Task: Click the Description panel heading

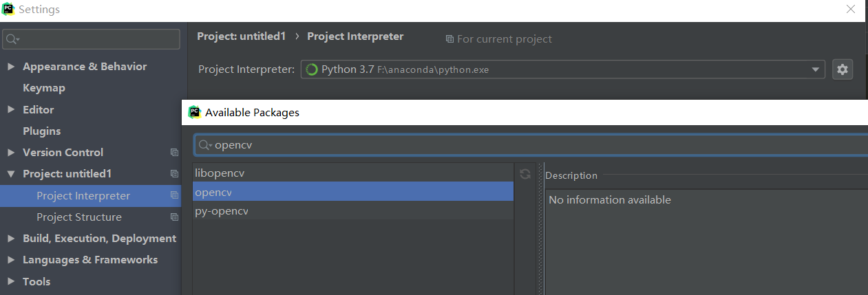Action: [x=571, y=175]
